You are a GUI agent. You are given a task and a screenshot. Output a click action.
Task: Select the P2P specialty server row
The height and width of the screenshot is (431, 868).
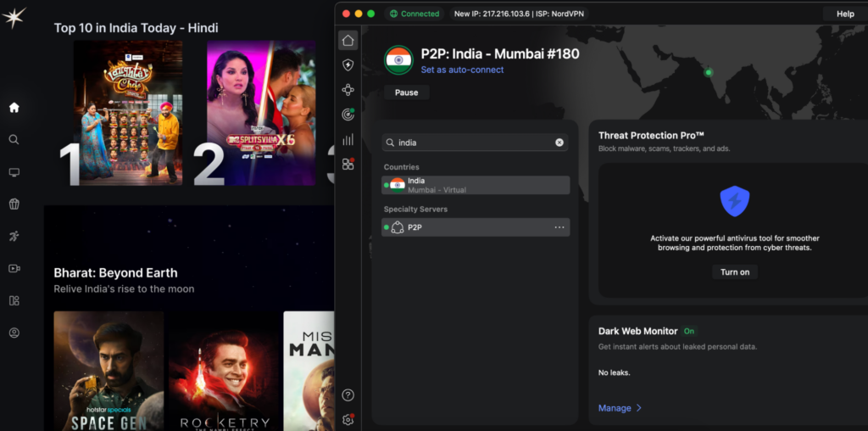476,227
